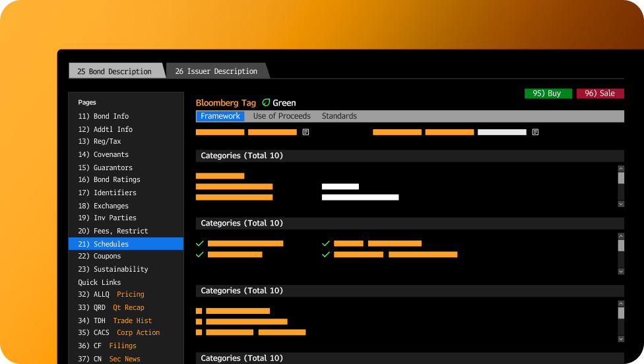Switch to the Use of Proceeds tab
The height and width of the screenshot is (364, 644).
[282, 116]
